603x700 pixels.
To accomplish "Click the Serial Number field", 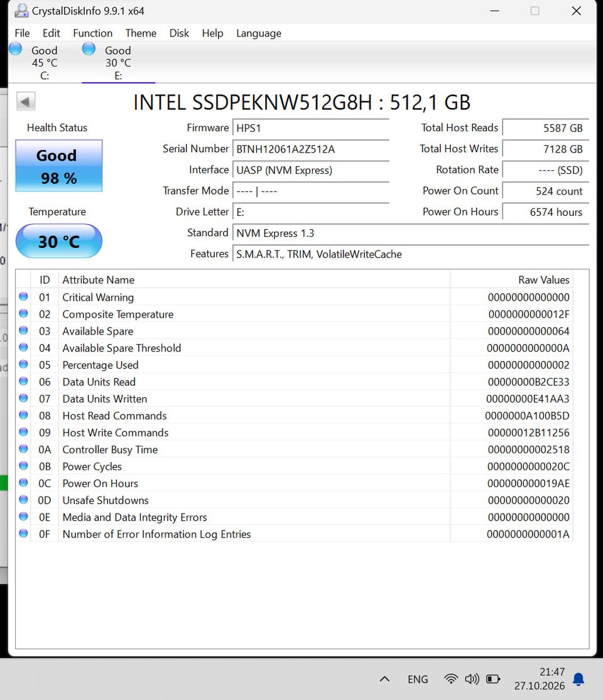I will [311, 149].
